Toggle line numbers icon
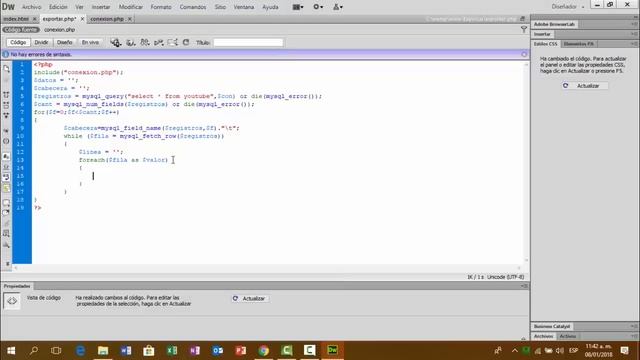 pyautogui.click(x=6, y=156)
